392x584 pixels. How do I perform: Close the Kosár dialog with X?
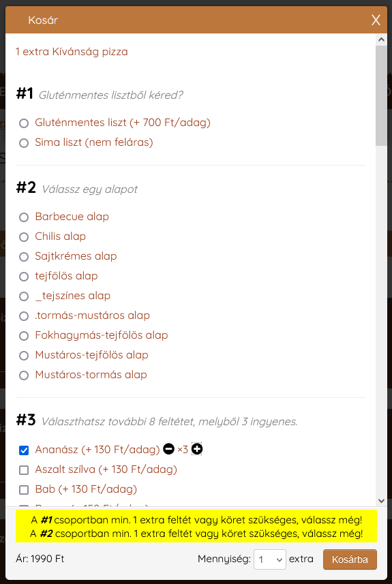376,20
